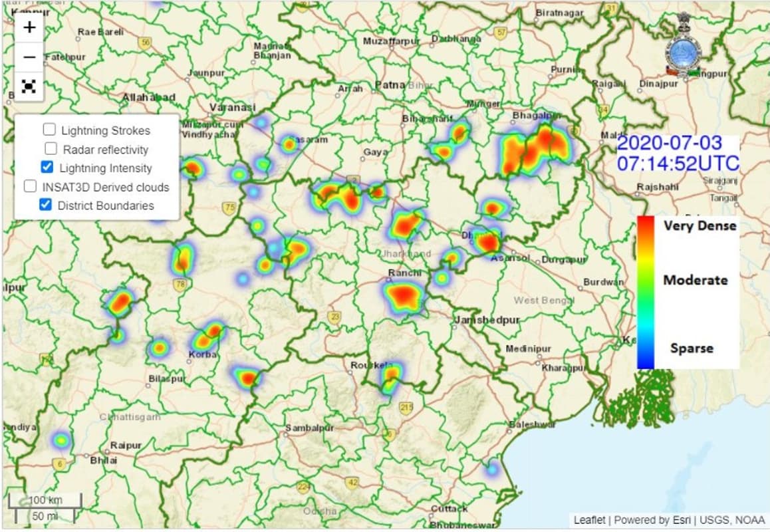Click the highway 215 shield marker
Screen dimensions: 770x532
click(x=406, y=406)
